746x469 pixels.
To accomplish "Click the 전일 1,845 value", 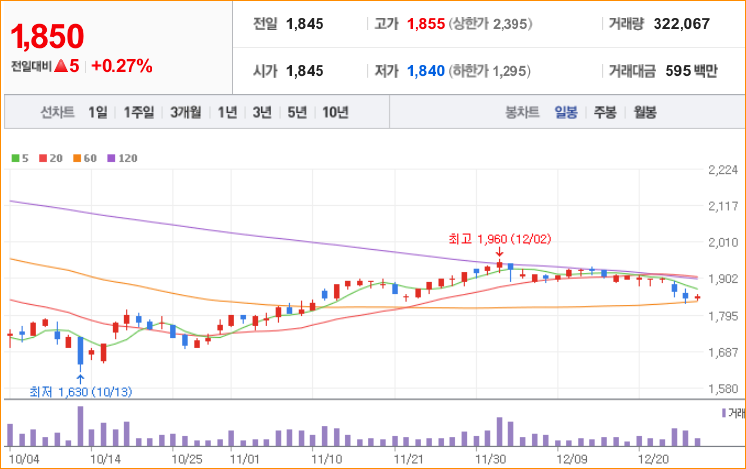I will click(304, 24).
